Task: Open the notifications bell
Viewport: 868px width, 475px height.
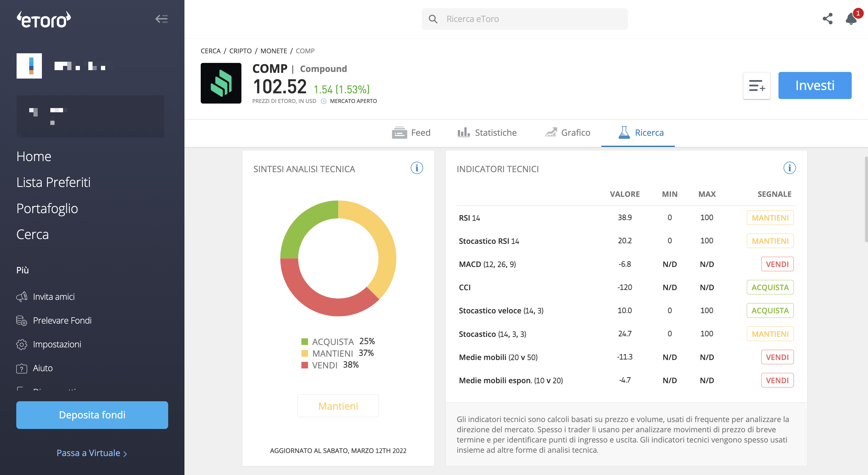Action: pyautogui.click(x=851, y=19)
